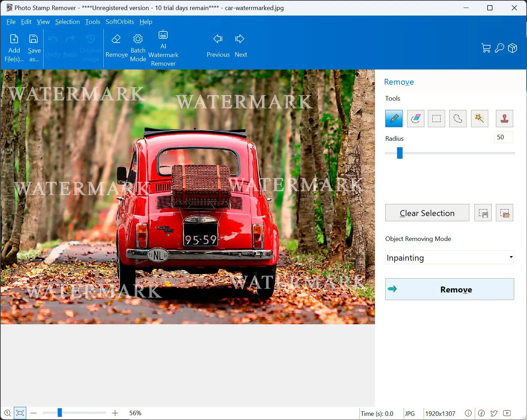Open the Help menu
This screenshot has width=527, height=420.
pos(146,22)
